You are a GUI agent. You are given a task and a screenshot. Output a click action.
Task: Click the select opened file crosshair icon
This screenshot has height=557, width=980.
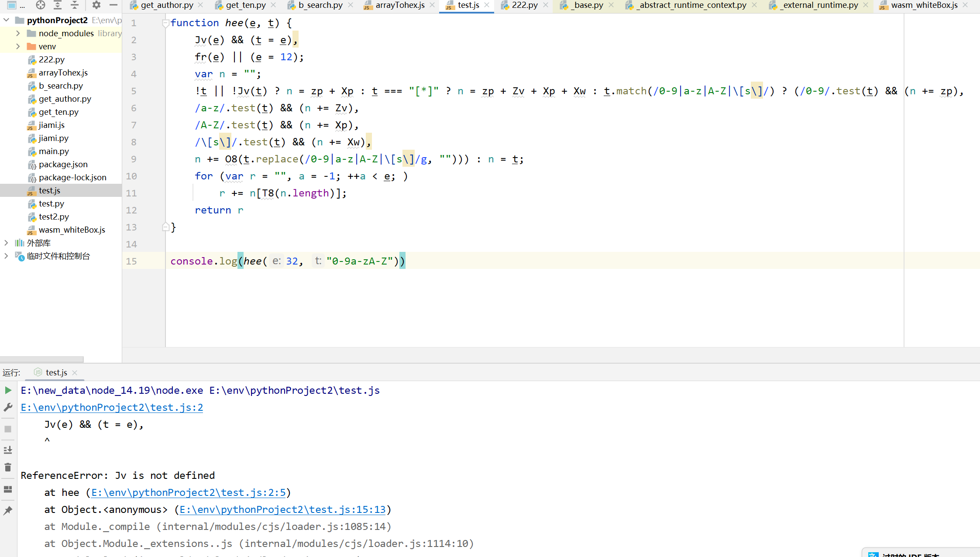[41, 5]
